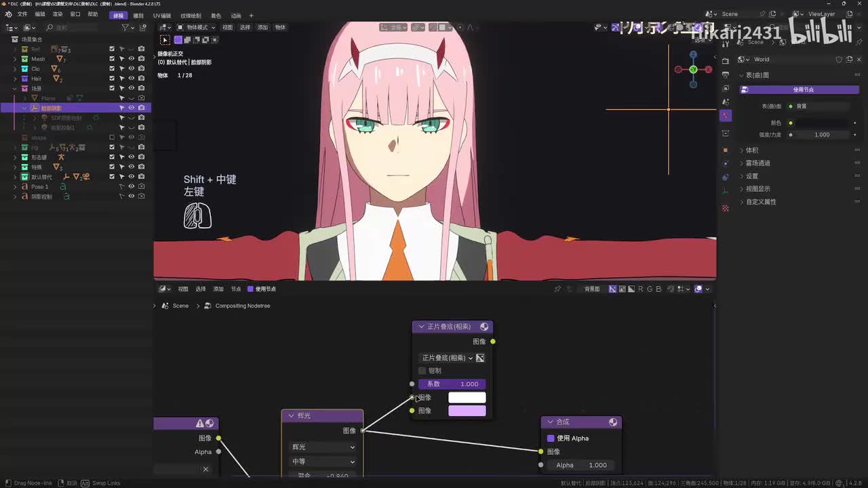The height and width of the screenshot is (488, 868).
Task: Add a new workspace with the plus icon
Action: point(251,16)
